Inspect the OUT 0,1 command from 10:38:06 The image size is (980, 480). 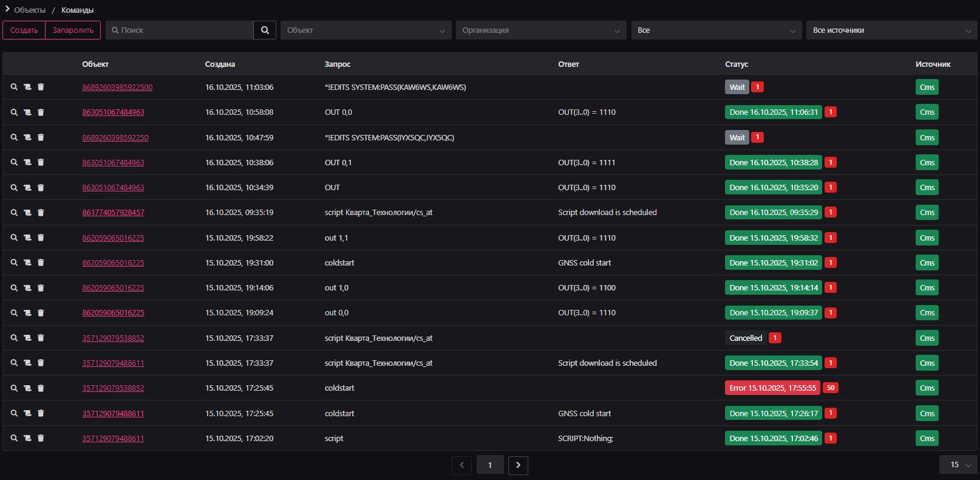pyautogui.click(x=14, y=162)
